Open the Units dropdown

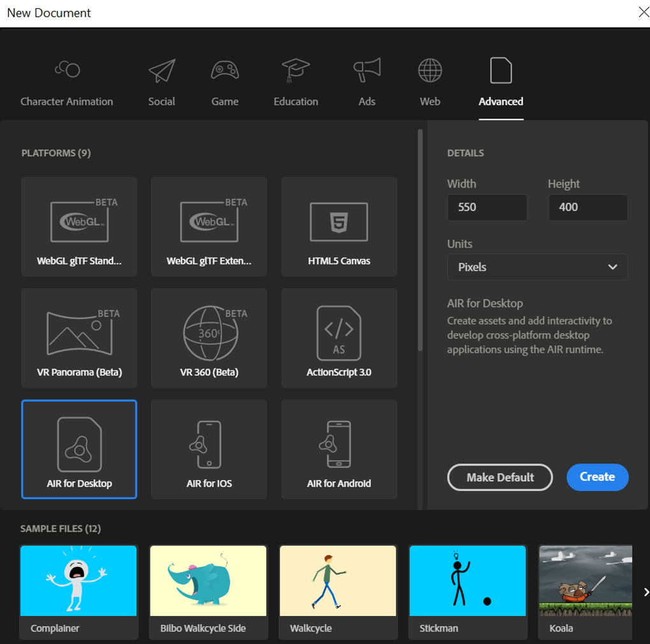(x=537, y=267)
